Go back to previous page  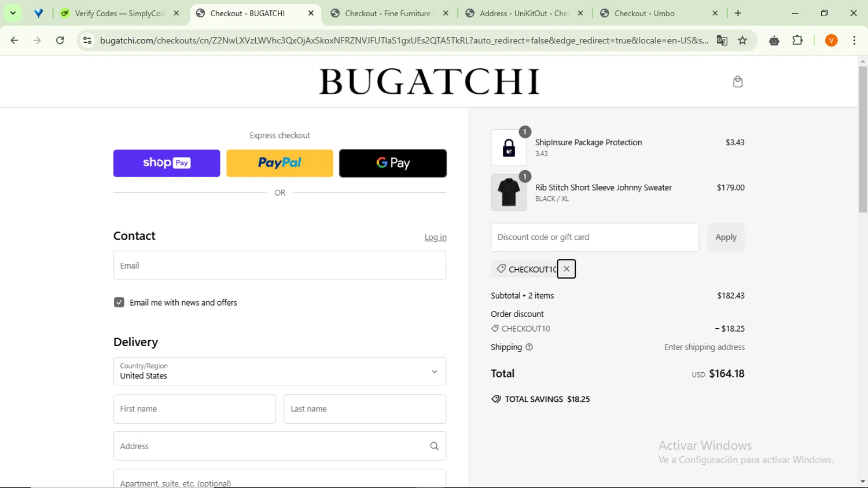click(x=14, y=41)
